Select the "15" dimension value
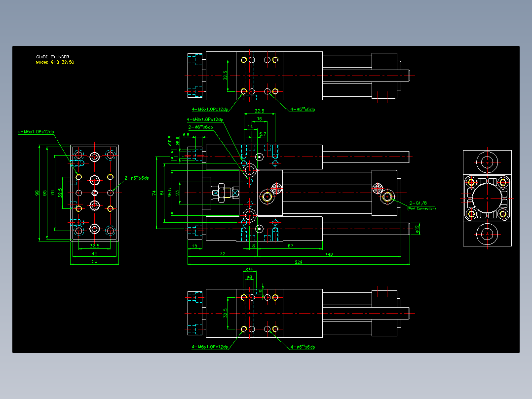The height and width of the screenshot is (399, 532). (x=194, y=245)
